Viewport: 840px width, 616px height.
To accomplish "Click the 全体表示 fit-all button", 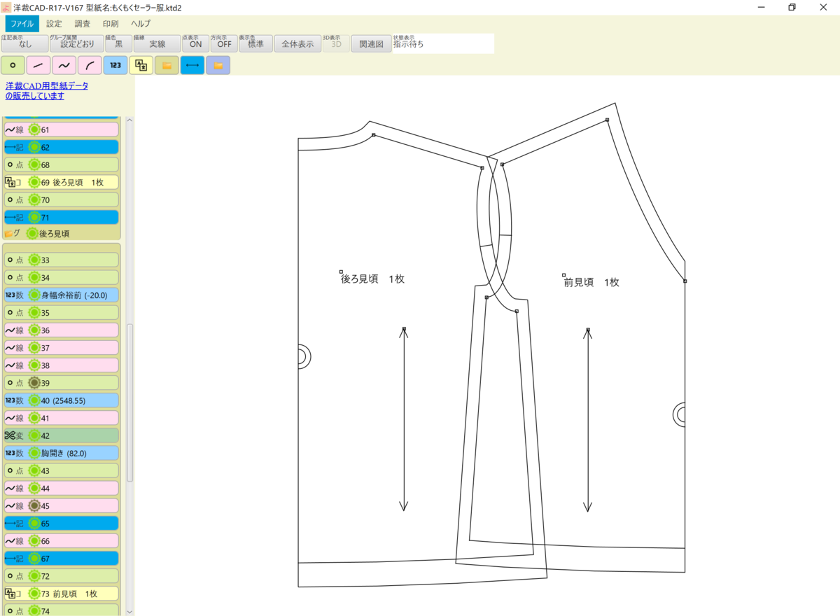I will [297, 43].
